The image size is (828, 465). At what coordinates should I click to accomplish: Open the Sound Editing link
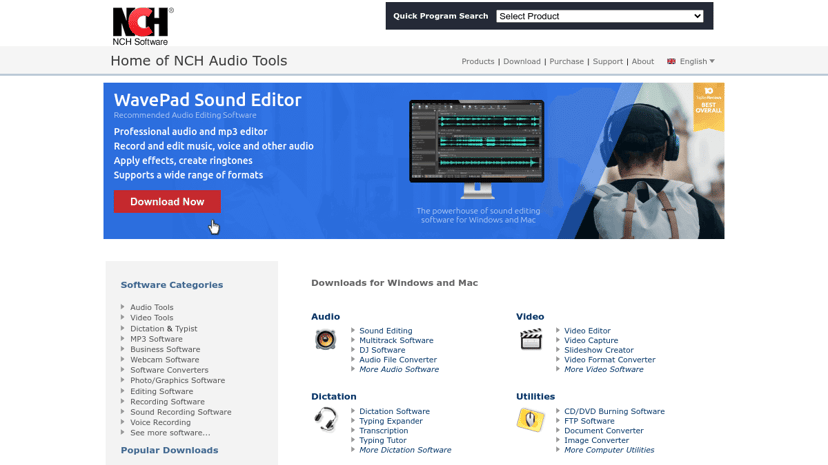385,331
